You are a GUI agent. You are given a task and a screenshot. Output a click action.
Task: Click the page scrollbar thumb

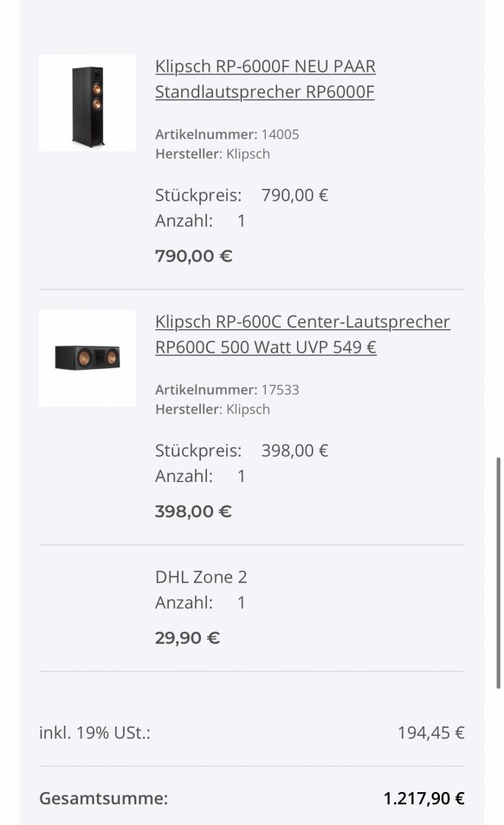pos(498,572)
